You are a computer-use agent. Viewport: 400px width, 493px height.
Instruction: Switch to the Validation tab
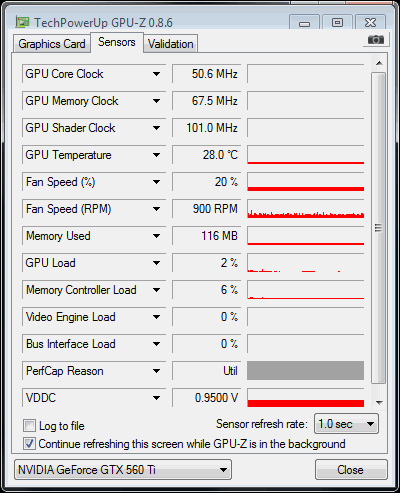[x=171, y=44]
